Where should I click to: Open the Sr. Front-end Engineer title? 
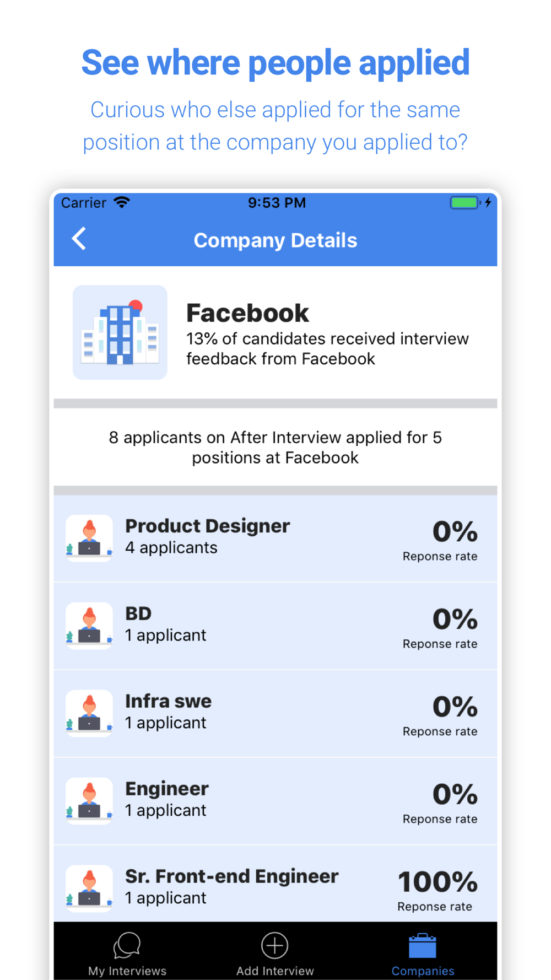(x=231, y=876)
